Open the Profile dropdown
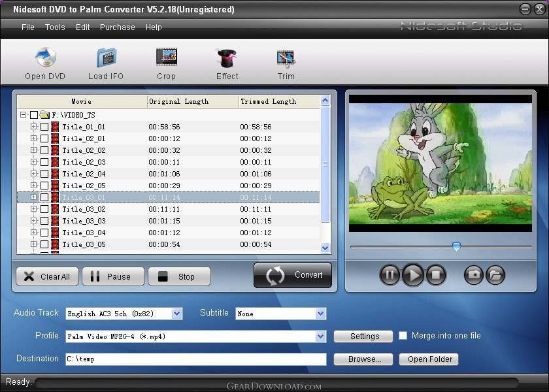The height and width of the screenshot is (392, 549). (x=320, y=336)
